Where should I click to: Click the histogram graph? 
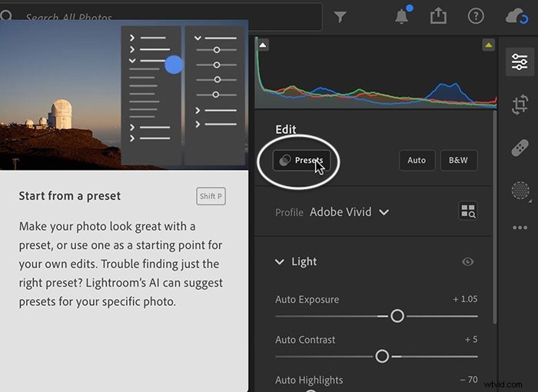pos(377,73)
